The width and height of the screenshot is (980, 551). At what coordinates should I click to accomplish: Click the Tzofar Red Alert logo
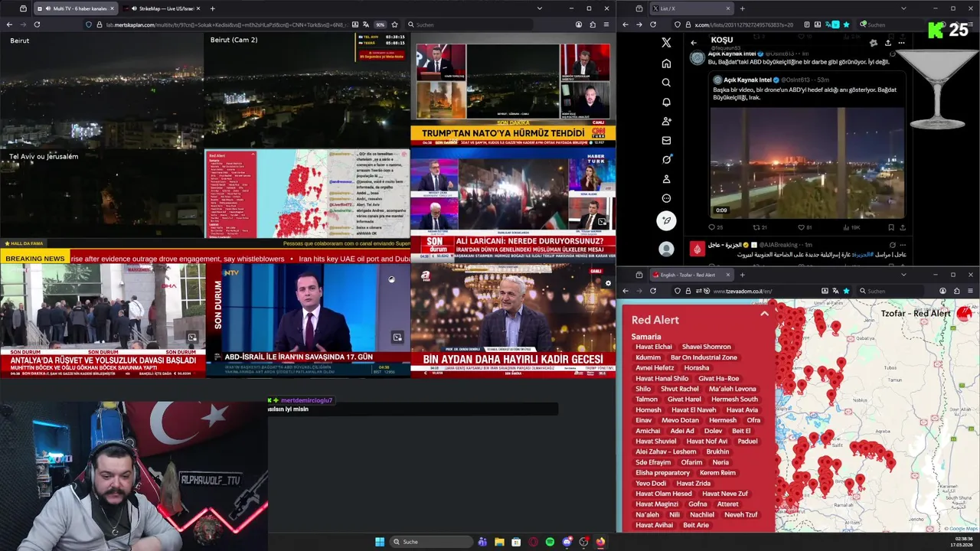coord(964,312)
